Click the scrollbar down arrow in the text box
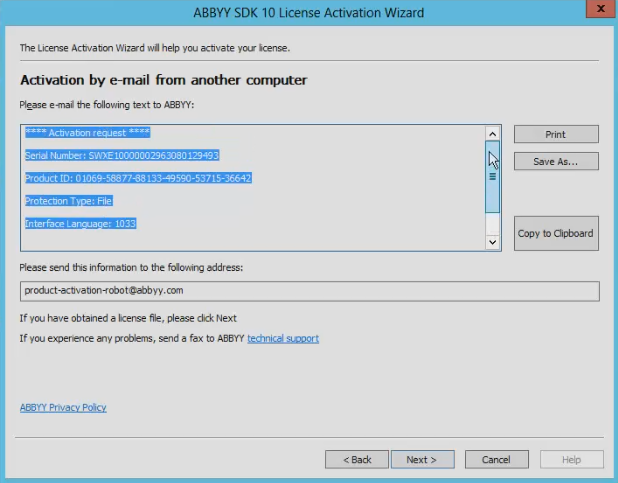 [x=492, y=242]
